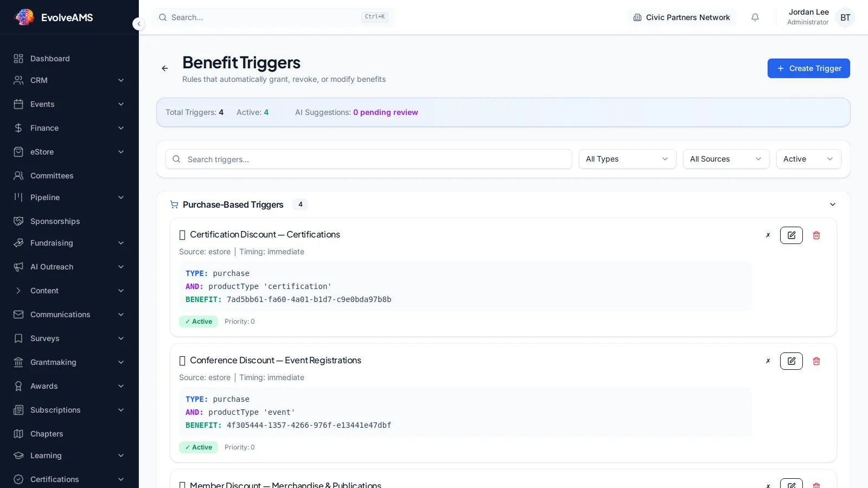Click the Finance dollar icon
868x488 pixels.
[18, 128]
